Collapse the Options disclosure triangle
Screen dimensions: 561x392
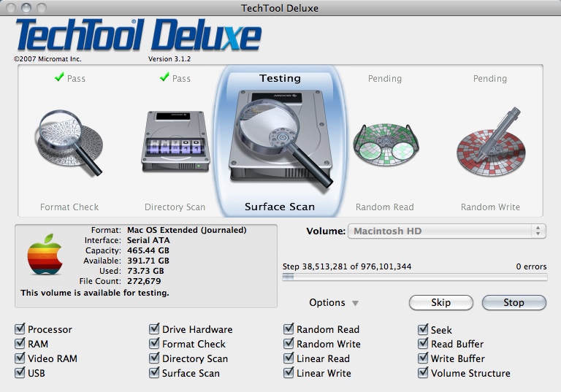coord(355,303)
